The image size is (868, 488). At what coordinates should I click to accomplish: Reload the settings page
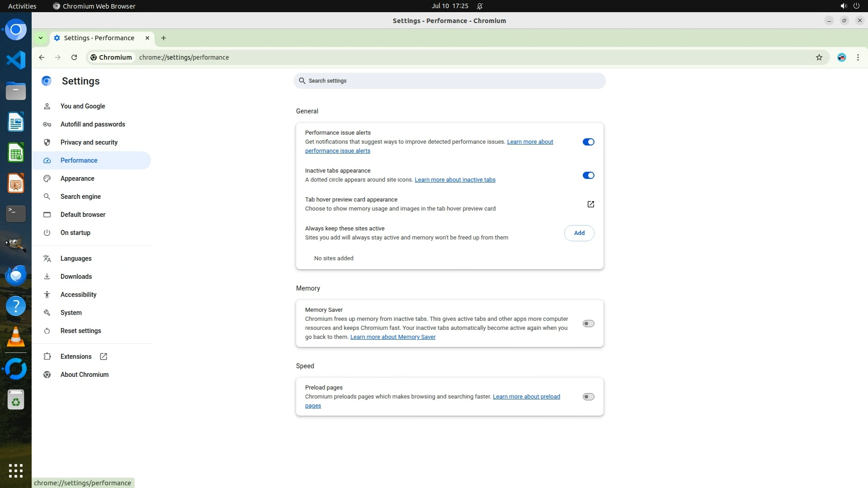pyautogui.click(x=74, y=57)
